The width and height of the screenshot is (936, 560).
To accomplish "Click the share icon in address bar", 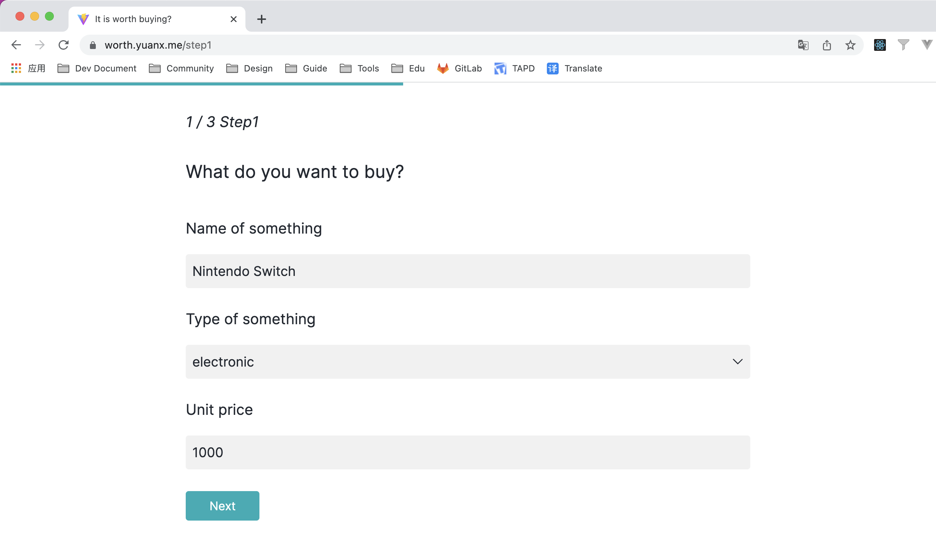I will 827,45.
